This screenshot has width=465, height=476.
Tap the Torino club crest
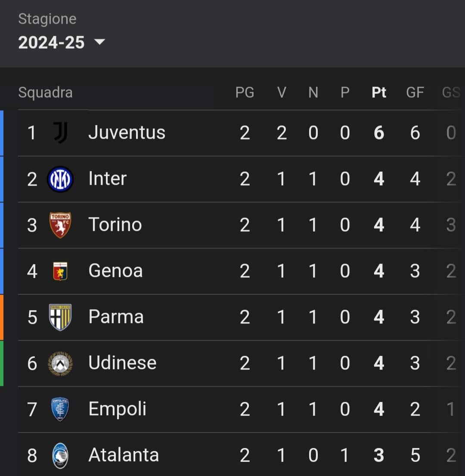[x=60, y=225]
